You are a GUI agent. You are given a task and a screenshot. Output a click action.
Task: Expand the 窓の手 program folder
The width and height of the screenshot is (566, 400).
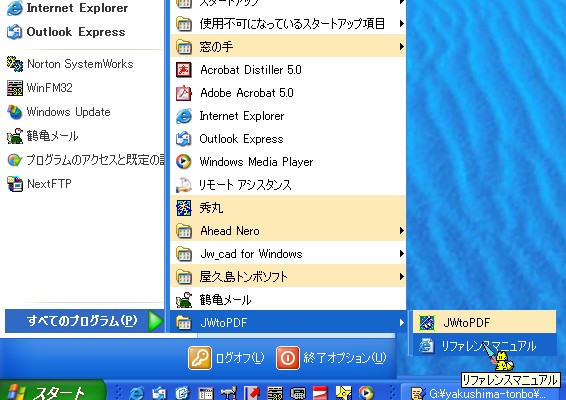[288, 47]
